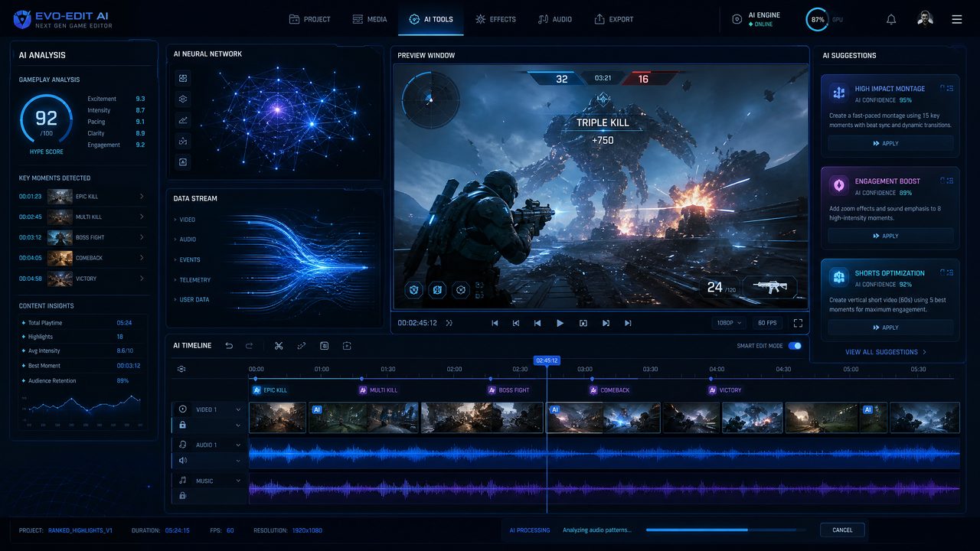Open the Epic Kill key moment thumbnail
Image resolution: width=980 pixels, height=551 pixels.
60,197
